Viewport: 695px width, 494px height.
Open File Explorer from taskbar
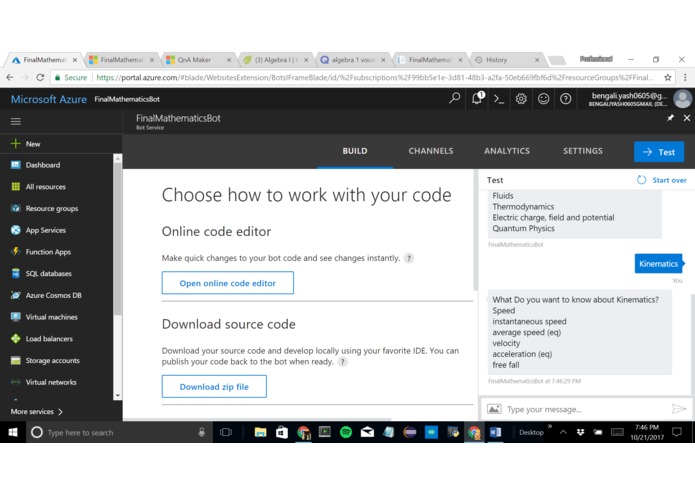(x=260, y=432)
